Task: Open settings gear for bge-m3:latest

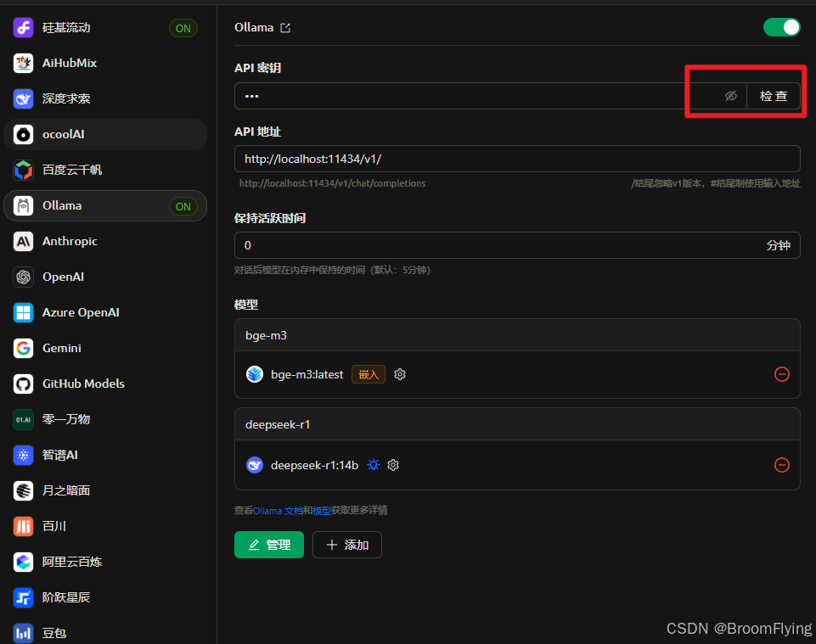Action: (x=400, y=374)
